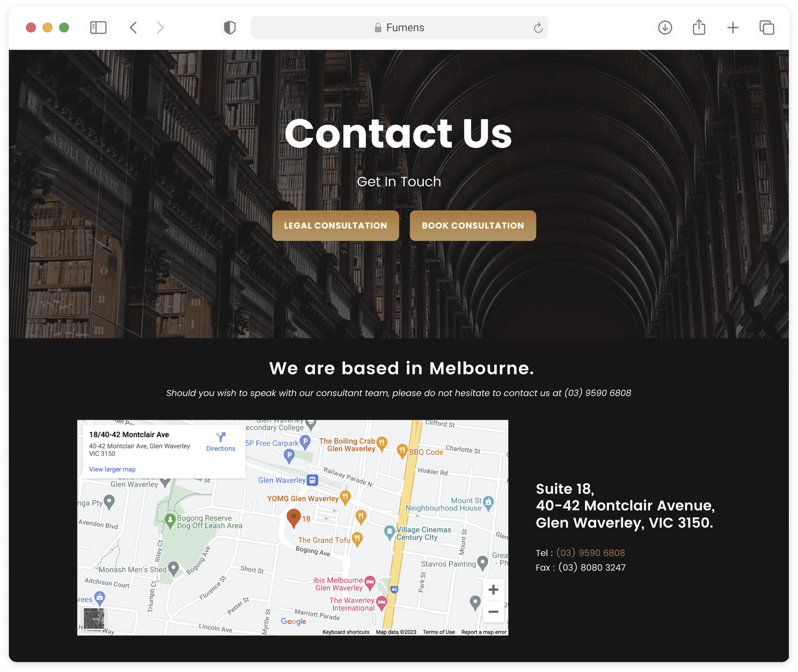This screenshot has width=798, height=672.
Task: Select Mount St Neighbourhood House marker
Action: pos(488,503)
